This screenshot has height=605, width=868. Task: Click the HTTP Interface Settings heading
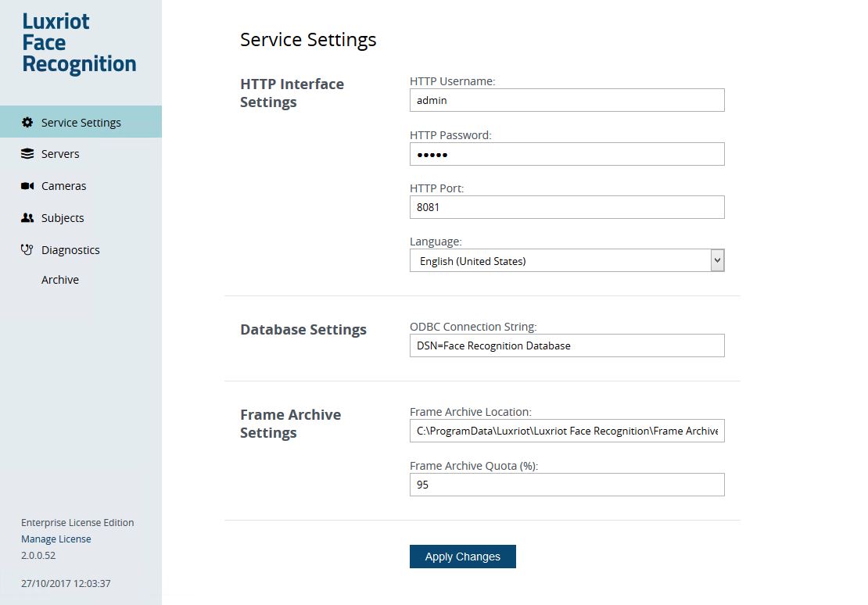tap(292, 93)
